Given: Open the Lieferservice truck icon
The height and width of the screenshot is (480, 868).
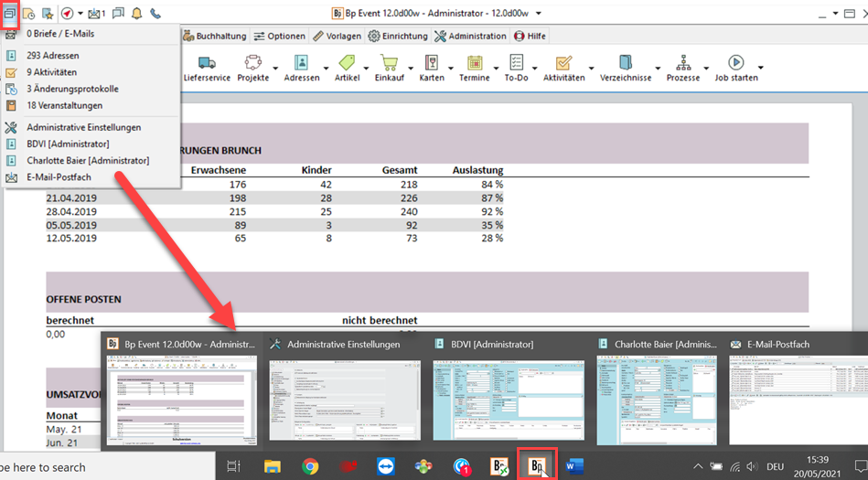Looking at the screenshot, I should [x=206, y=63].
